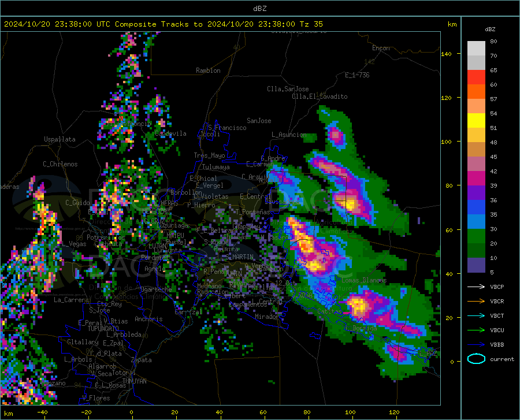520x420 pixels.
Task: Click the C_Chilenos place label
Action: click(60, 164)
